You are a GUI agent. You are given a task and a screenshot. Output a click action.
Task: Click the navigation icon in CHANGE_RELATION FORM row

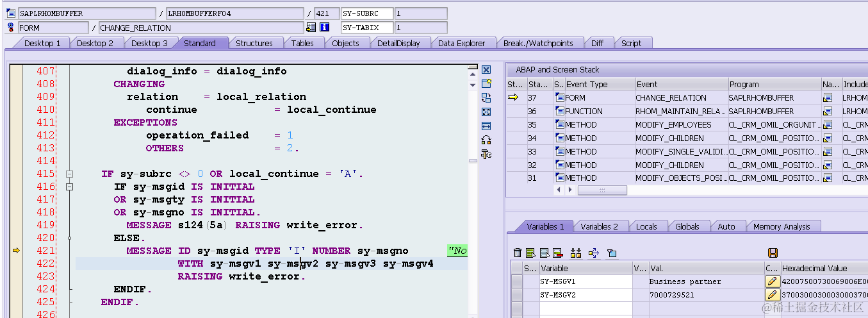coord(827,97)
